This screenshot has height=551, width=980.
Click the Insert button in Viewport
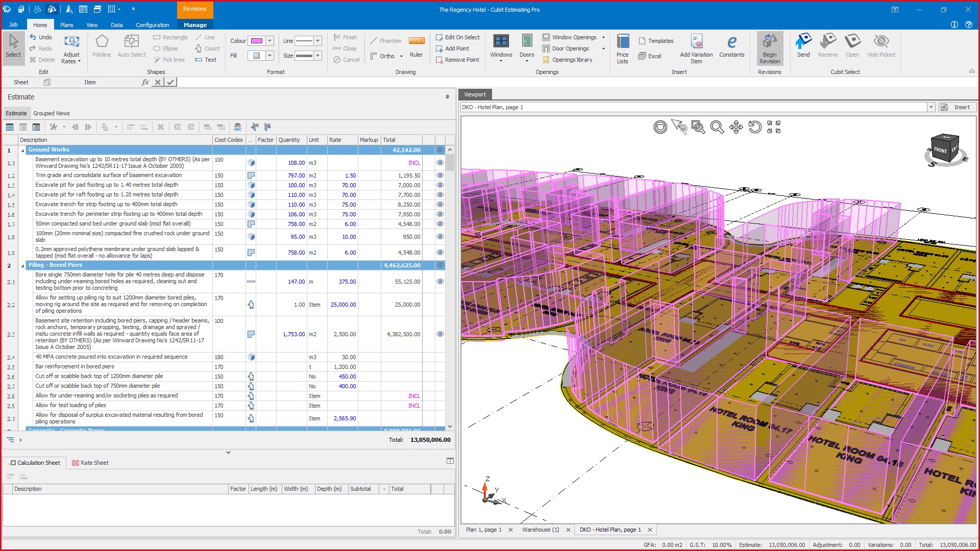958,107
